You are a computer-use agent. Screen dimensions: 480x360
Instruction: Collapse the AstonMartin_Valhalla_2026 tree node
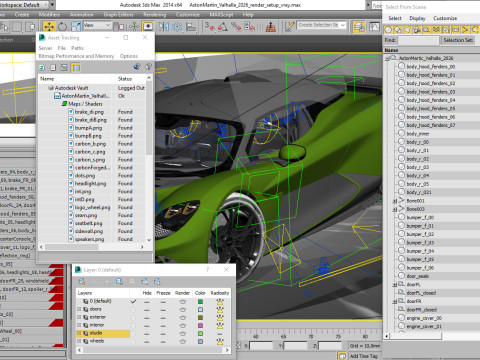[x=387, y=58]
